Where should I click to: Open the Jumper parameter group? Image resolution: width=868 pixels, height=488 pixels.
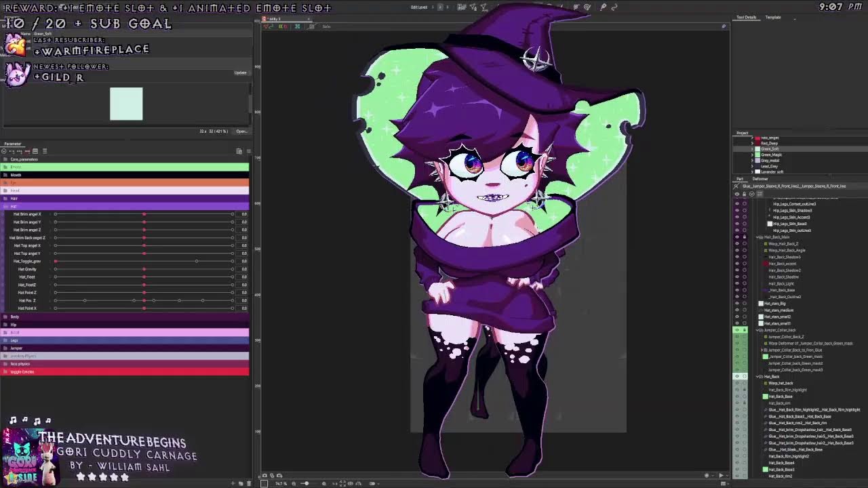124,348
